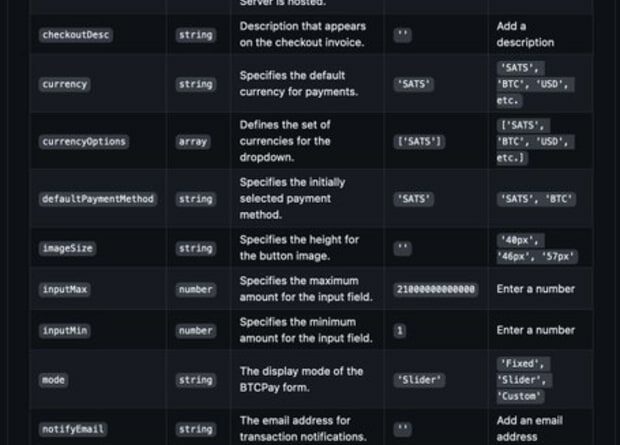
Task: Click text 'Description that appears on the checkout invoice'
Action: point(302,34)
